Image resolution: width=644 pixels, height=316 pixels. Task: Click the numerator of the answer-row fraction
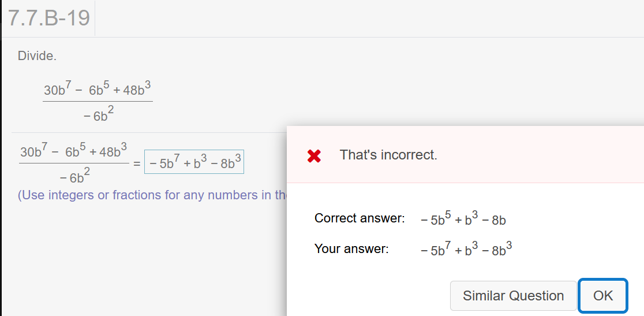(73, 150)
